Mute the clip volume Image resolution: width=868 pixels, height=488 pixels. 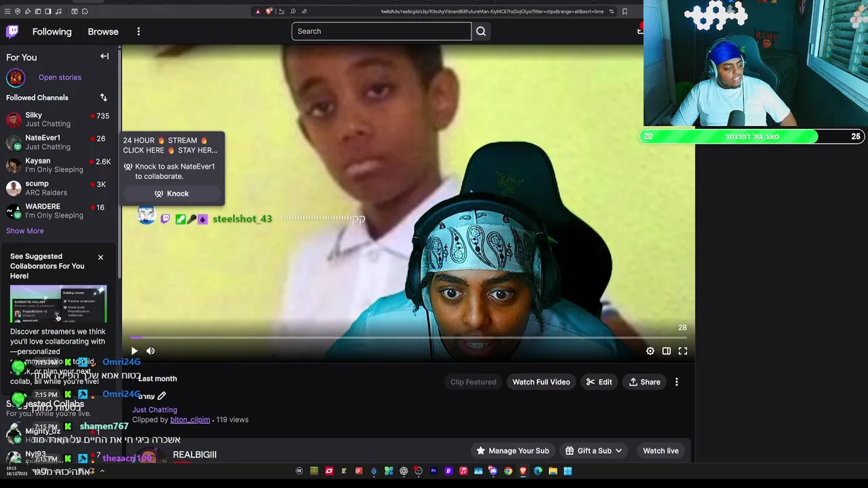tap(151, 351)
